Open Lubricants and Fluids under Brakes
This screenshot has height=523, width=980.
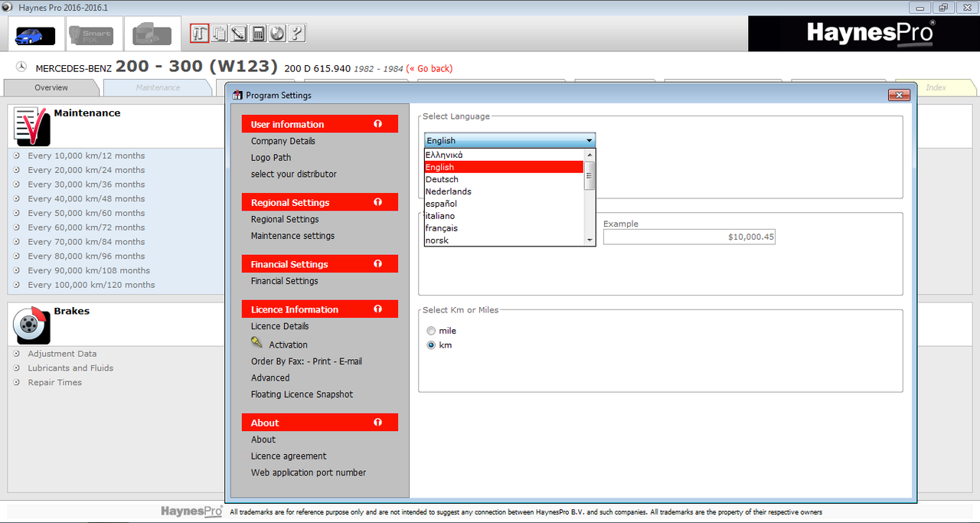(x=70, y=368)
